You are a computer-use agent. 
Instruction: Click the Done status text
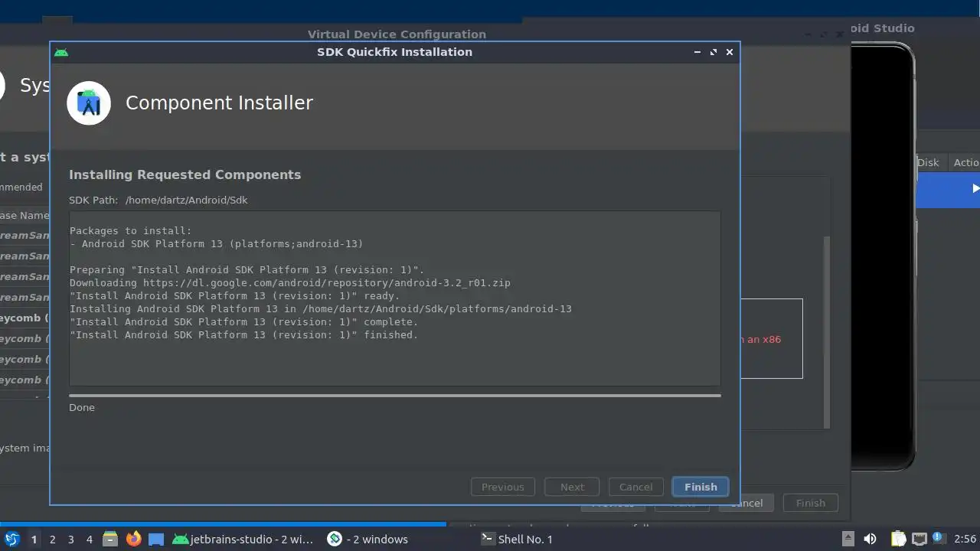[82, 407]
